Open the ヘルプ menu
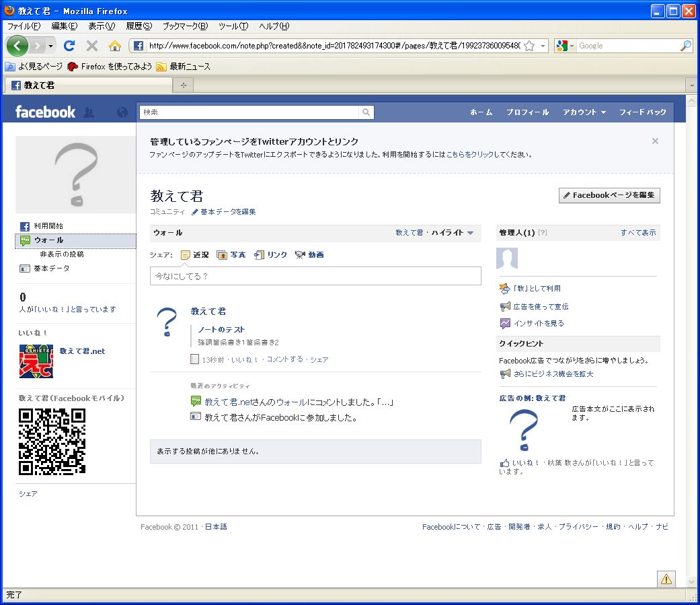Viewport: 700px width, 605px height. [x=274, y=26]
